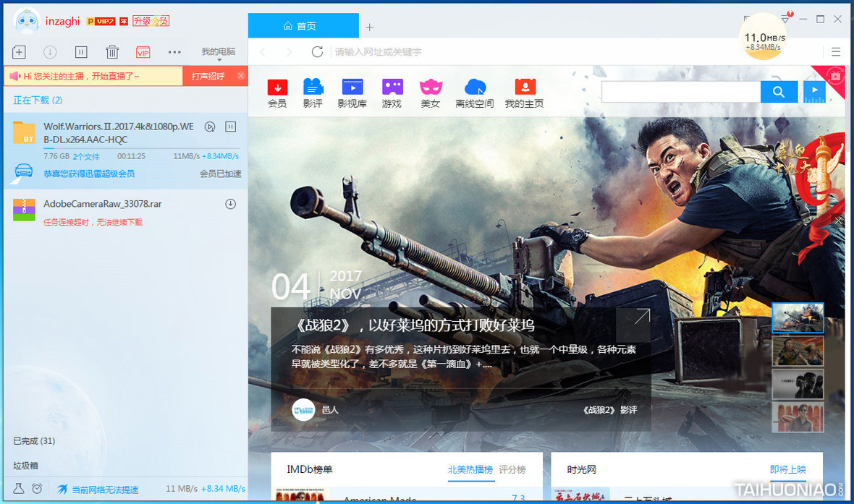Screen dimensions: 854x504
Task: Click the trash delete icon in toolbar
Action: click(112, 52)
